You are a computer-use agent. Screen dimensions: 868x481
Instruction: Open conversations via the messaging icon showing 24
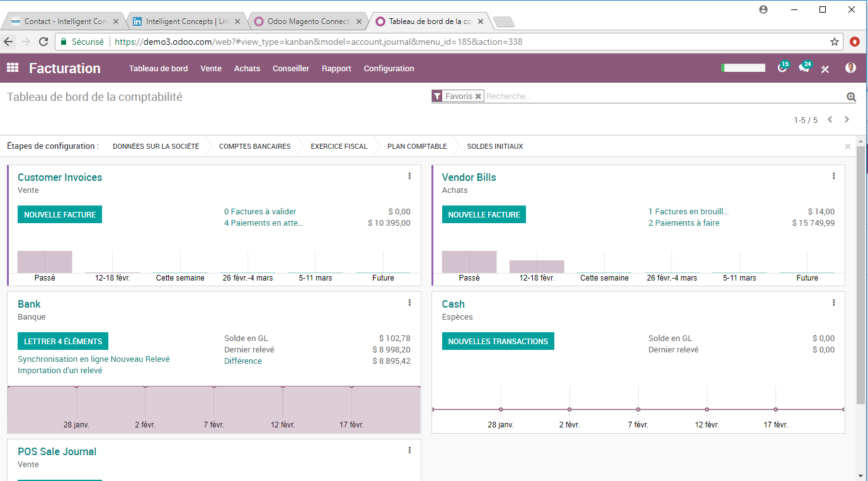[804, 68]
